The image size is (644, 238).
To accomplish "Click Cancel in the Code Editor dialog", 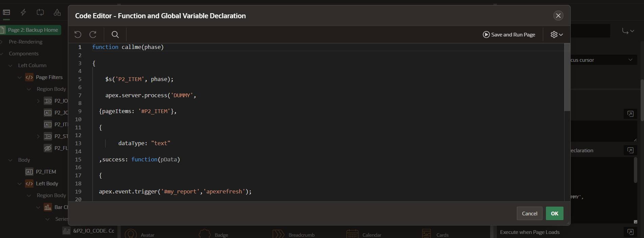I will point(530,213).
